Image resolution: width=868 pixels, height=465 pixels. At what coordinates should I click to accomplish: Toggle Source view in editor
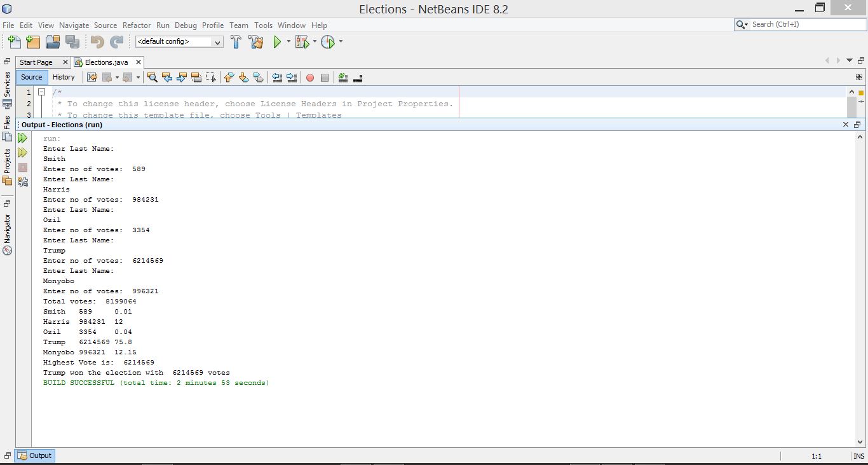tap(31, 77)
